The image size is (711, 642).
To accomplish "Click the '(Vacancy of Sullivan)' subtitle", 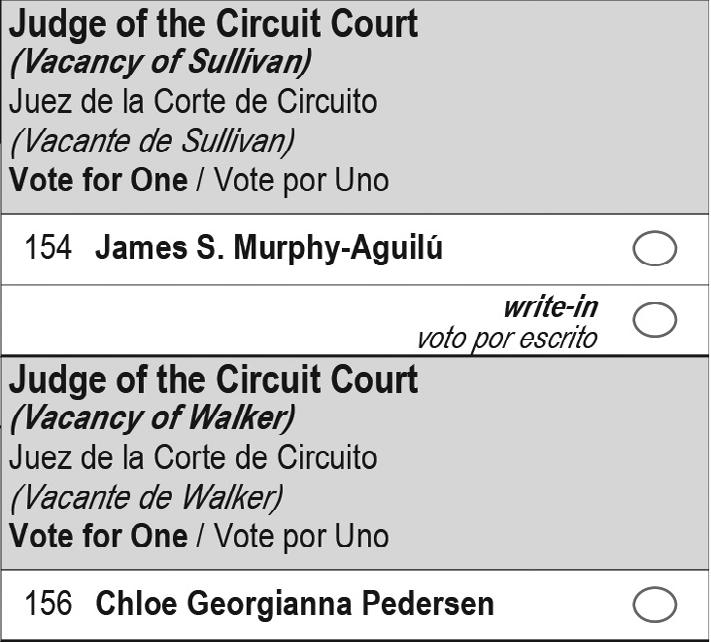I will (160, 62).
